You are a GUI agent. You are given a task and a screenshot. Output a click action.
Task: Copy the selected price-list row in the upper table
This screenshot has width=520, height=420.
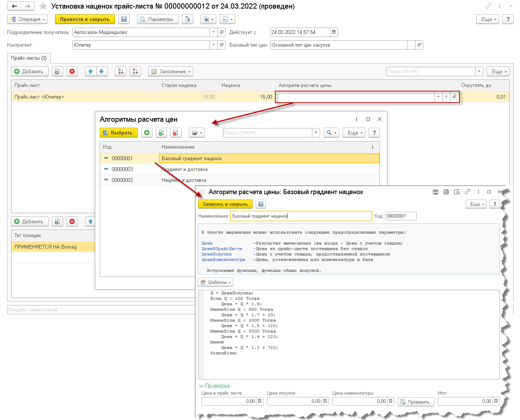pyautogui.click(x=57, y=71)
